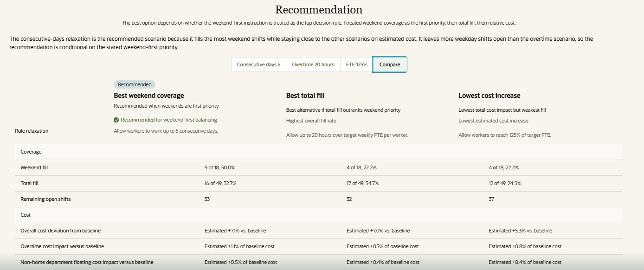
Task: Click Overall cost deviation from baseline label
Action: pos(61,231)
